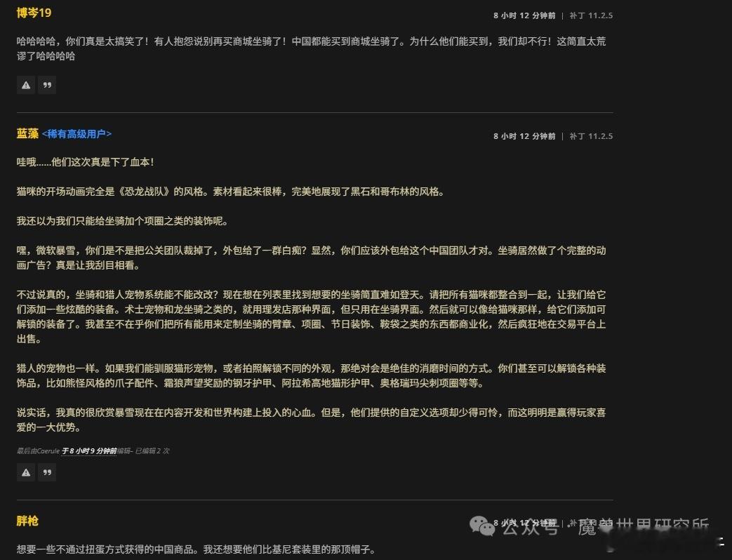Click the line 我还以为我们只能给坐骑加个项圈之类的装饰呢
The width and height of the screenshot is (732, 560).
122,221
